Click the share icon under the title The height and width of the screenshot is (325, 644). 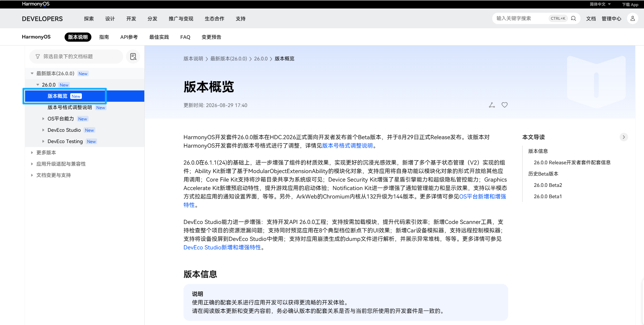(x=492, y=105)
